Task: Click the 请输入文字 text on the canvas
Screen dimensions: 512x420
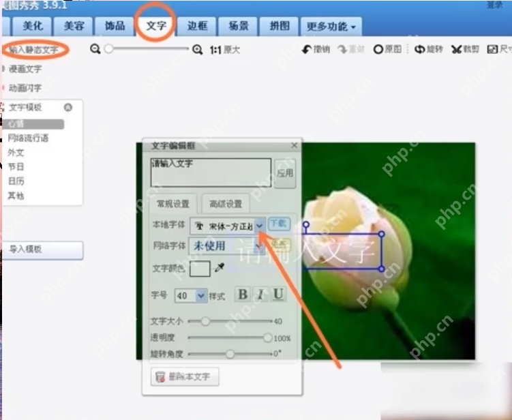Action: (x=306, y=252)
